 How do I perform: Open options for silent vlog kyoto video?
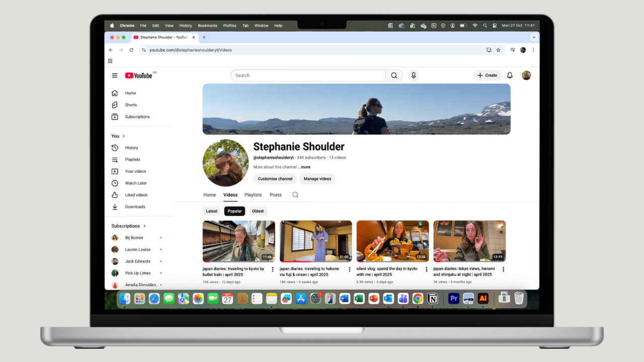pyautogui.click(x=427, y=269)
